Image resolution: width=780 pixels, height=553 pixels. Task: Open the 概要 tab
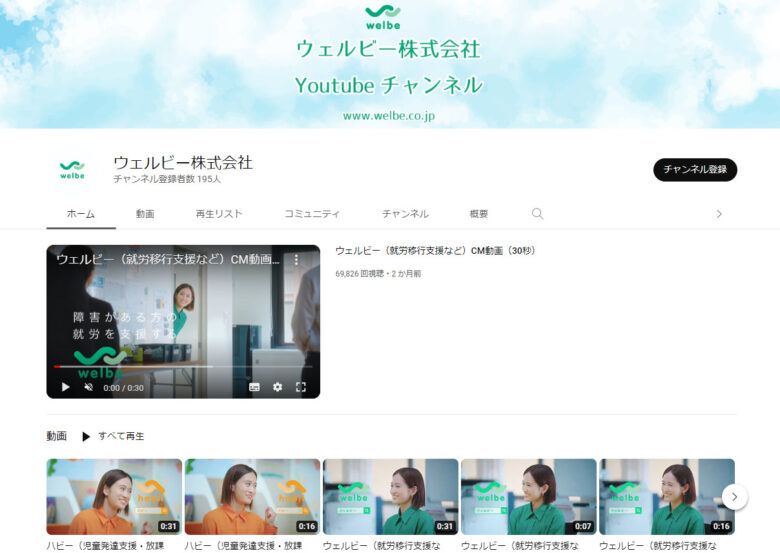479,214
